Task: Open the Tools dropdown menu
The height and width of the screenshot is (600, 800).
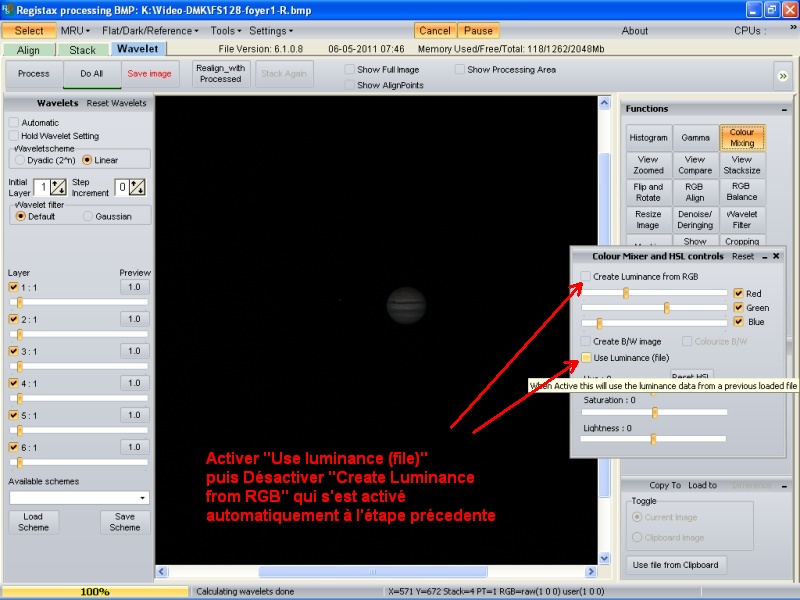Action: click(x=226, y=31)
